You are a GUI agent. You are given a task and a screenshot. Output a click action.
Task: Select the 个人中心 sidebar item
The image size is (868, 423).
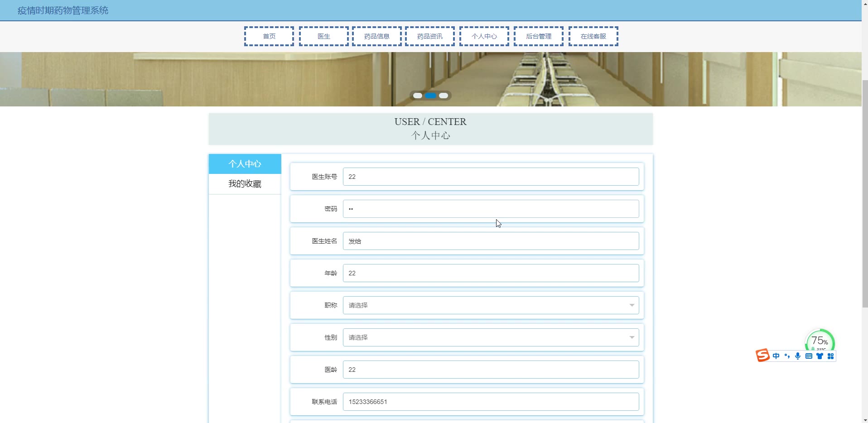click(245, 164)
